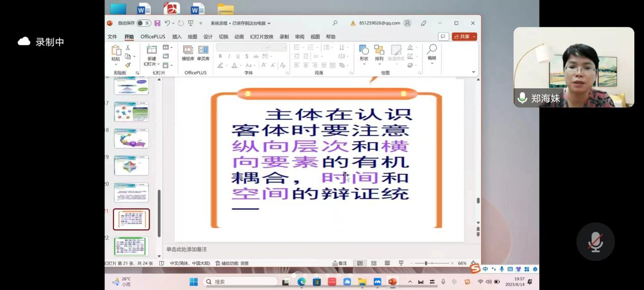Open the OfficePLUS template library (模板库)

point(188,53)
